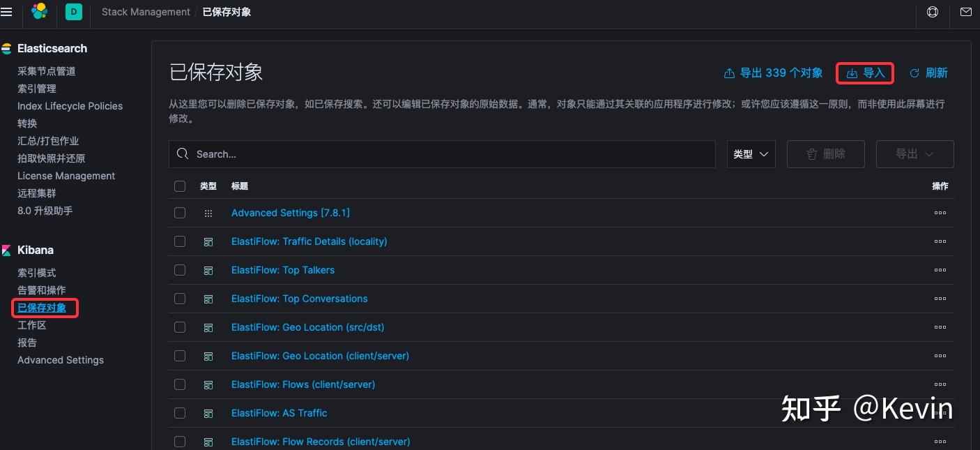Open the actions menu for Advanced Settings [7.8.1]
This screenshot has width=980, height=450.
[x=940, y=213]
